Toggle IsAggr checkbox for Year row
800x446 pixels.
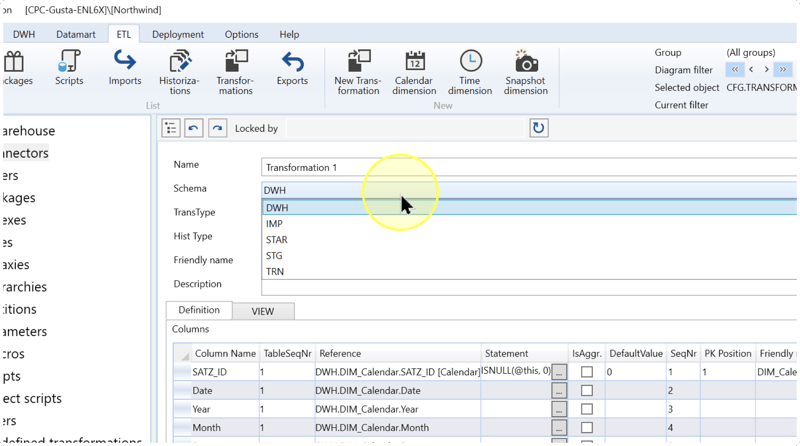click(x=587, y=409)
